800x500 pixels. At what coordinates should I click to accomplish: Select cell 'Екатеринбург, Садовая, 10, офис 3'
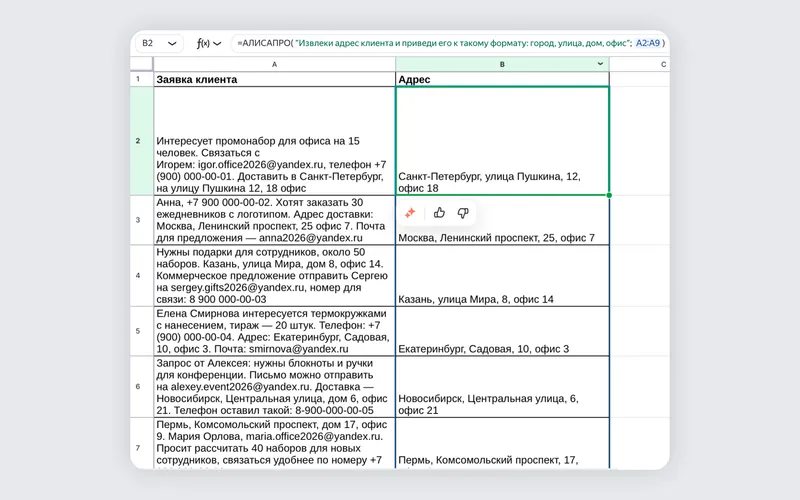pos(502,331)
